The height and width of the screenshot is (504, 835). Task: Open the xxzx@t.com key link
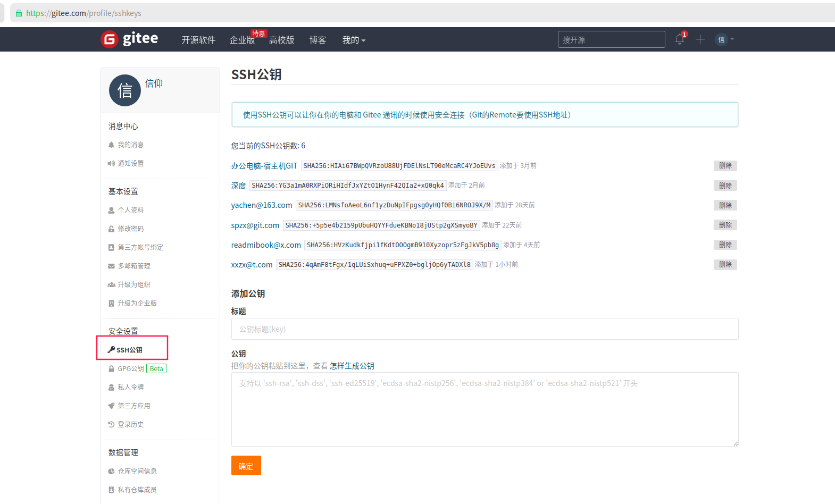pos(252,265)
